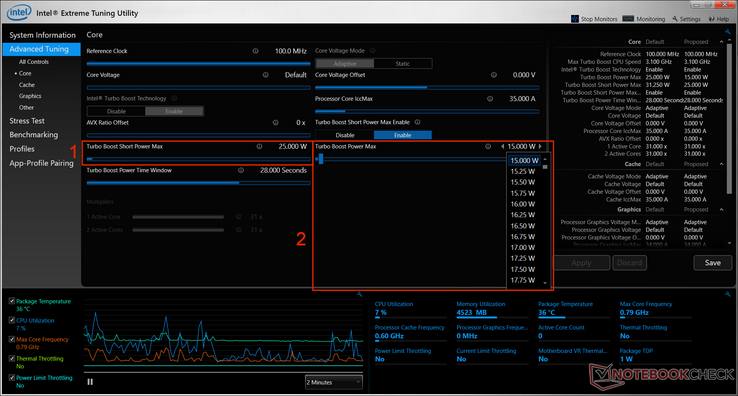
Task: Click wrench icon above the stats panel
Action: coord(728,294)
